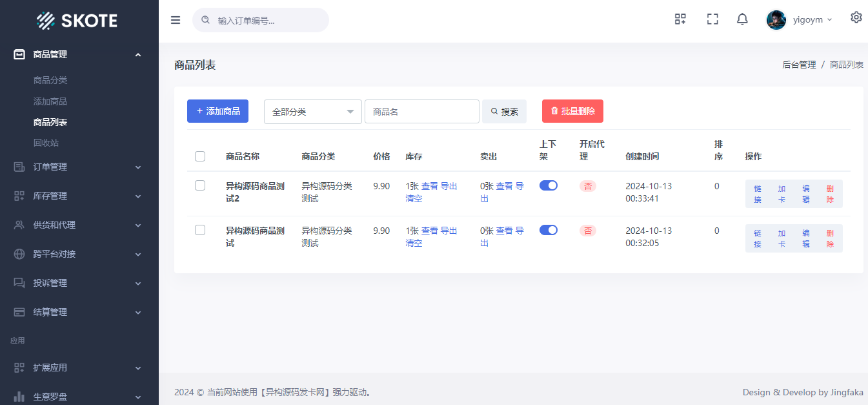
Task: Select 商品分类 in the sidebar menu
Action: pos(50,80)
